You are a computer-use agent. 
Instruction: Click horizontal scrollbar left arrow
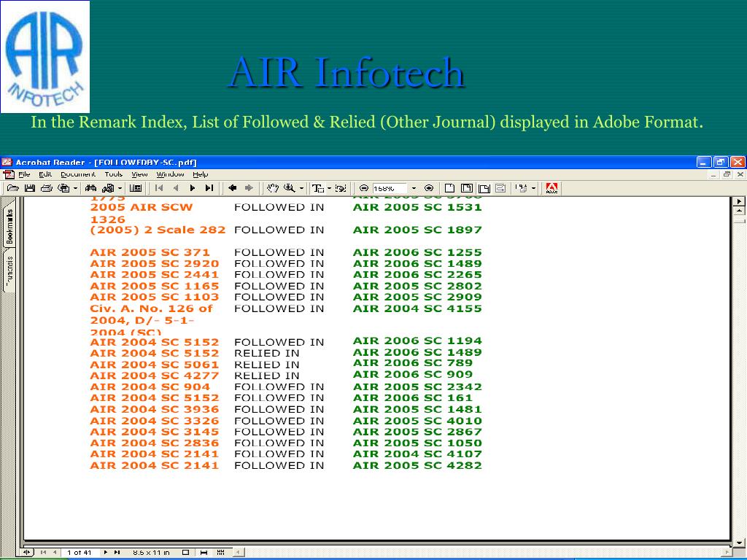pos(239,553)
